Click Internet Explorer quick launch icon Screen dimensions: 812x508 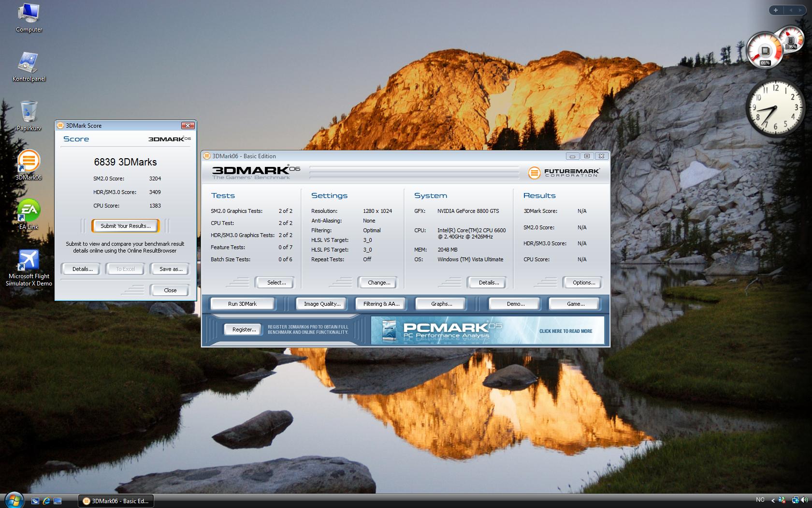(46, 501)
